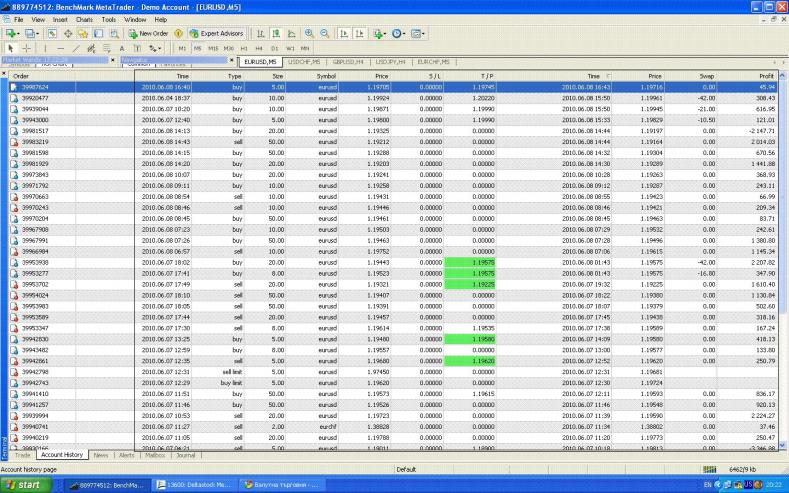The image size is (789, 493).
Task: Open the File menu
Action: click(x=19, y=20)
